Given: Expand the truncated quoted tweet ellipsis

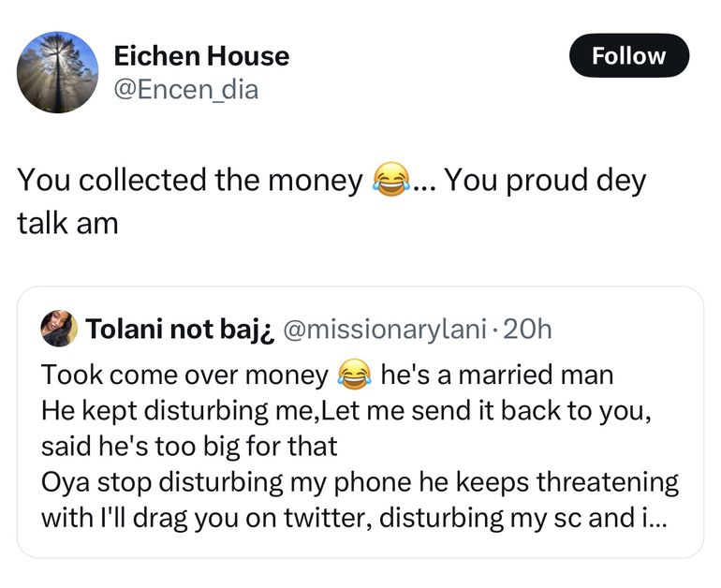Looking at the screenshot, I should click(x=655, y=518).
